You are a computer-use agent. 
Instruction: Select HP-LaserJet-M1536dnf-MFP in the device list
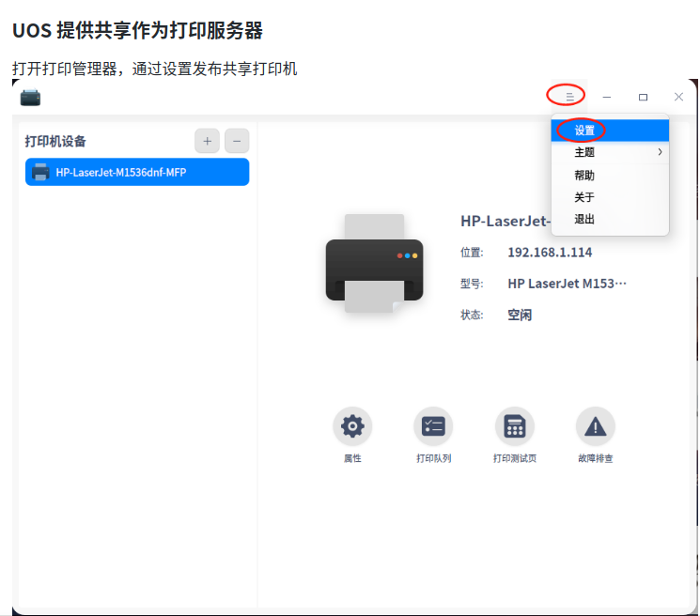(137, 172)
